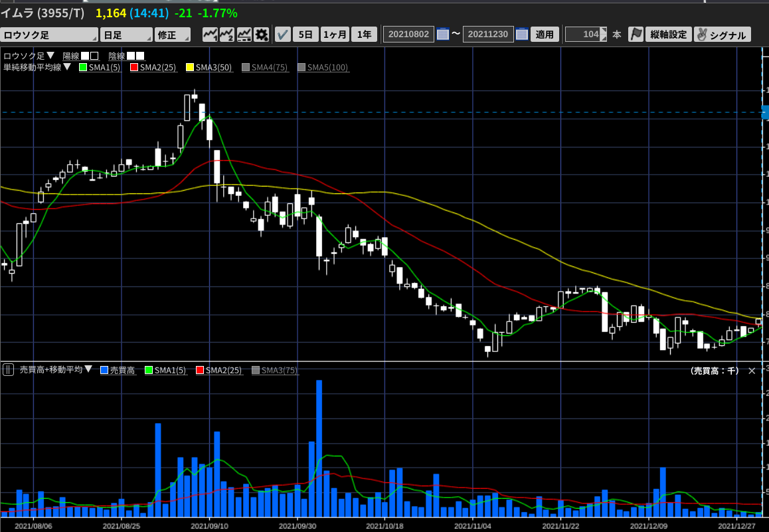Screen dimensions: 769x532
Task: Toggle SMA4(75) moving average line
Action: [264, 67]
